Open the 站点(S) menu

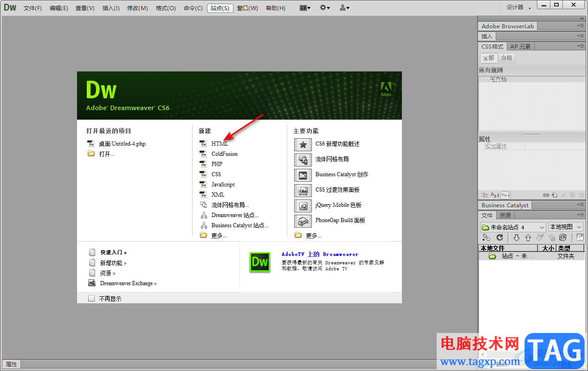coord(220,8)
